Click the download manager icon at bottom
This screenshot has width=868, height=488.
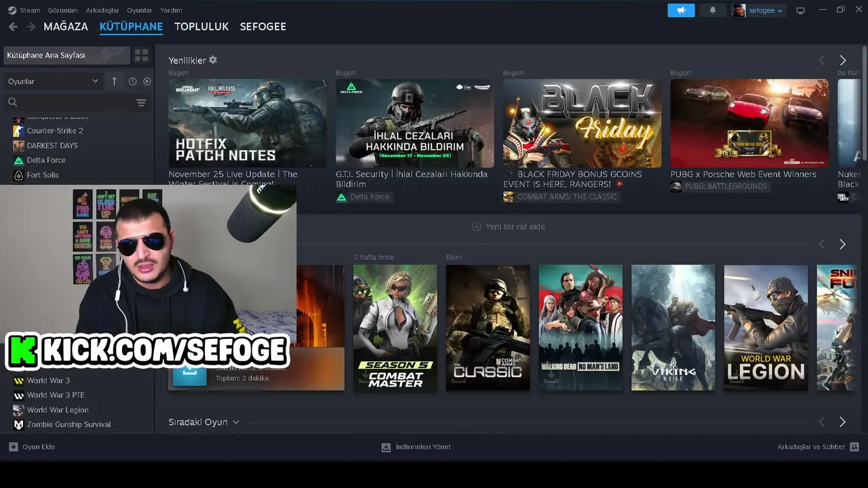(386, 447)
